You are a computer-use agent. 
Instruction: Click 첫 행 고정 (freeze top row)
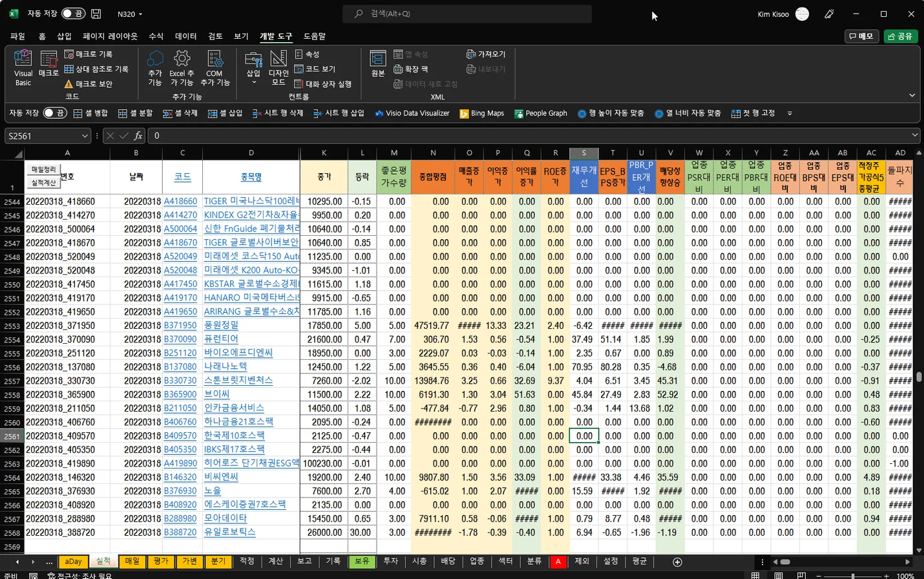coord(753,113)
